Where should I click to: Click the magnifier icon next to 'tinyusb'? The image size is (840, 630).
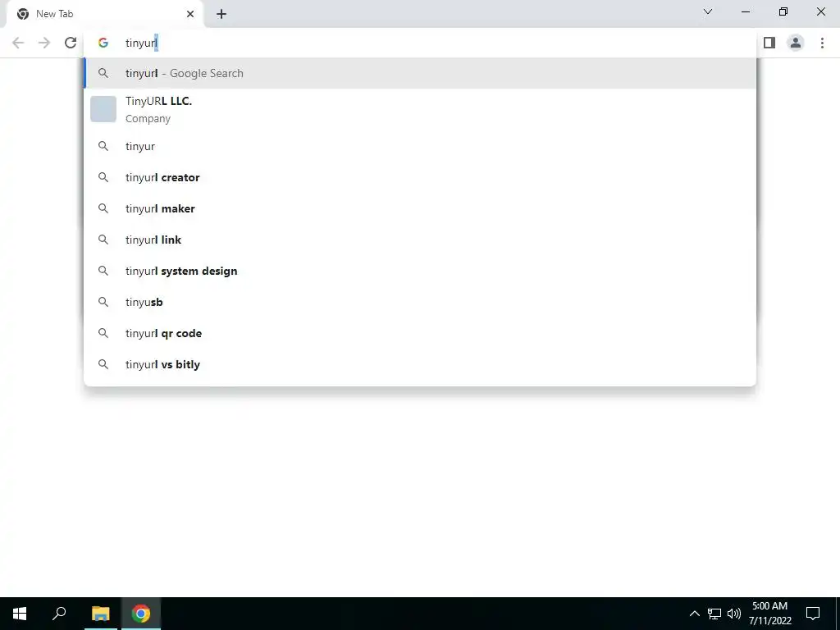pos(103,302)
